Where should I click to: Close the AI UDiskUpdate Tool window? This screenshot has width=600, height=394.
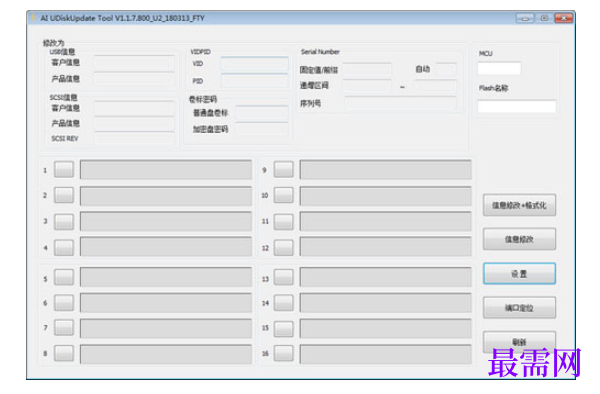564,18
